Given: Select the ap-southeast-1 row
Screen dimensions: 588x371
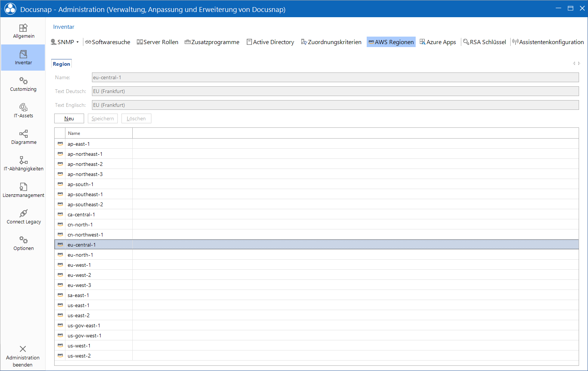Looking at the screenshot, I should pos(317,194).
